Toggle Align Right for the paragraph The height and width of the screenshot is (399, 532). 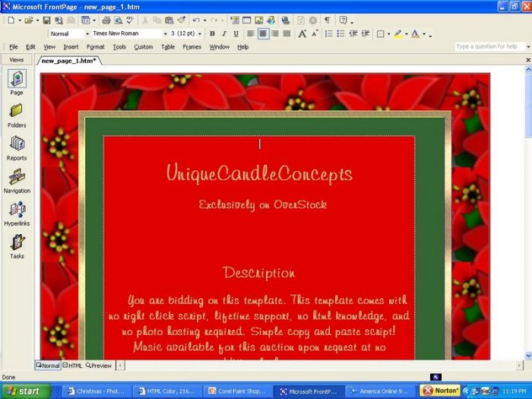coord(275,33)
